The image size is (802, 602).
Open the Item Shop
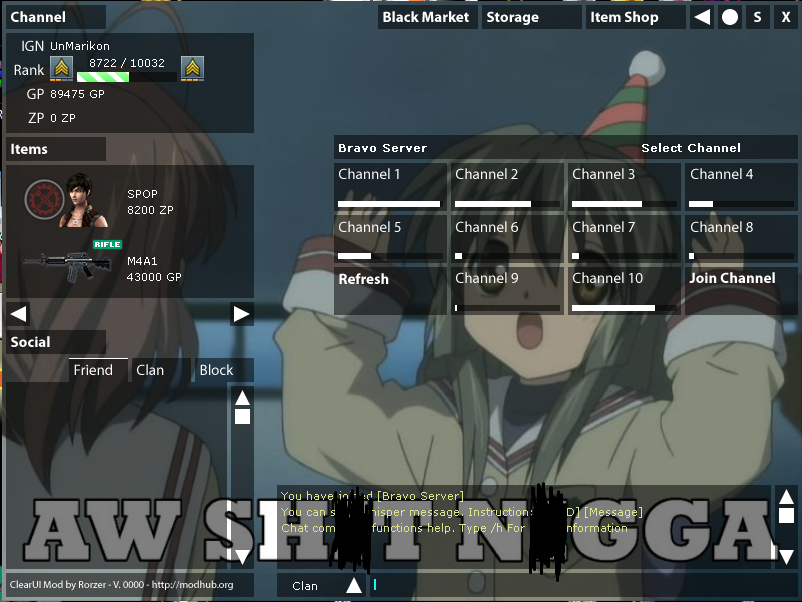pos(625,17)
